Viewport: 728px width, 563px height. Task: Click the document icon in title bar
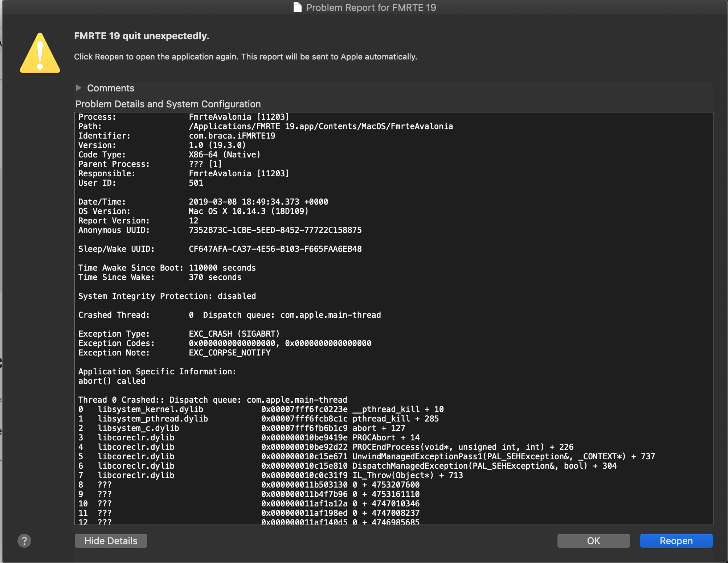(297, 7)
